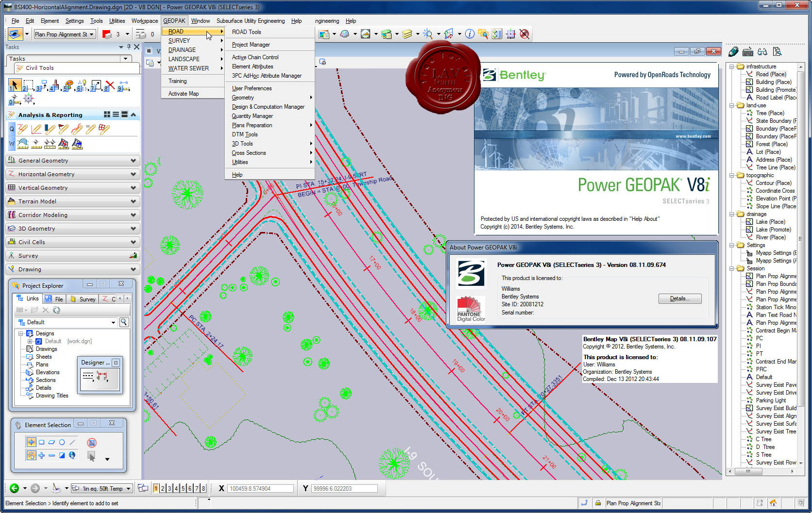Choose the line selection mode in Element Selection
The image size is (812, 513).
72,442
